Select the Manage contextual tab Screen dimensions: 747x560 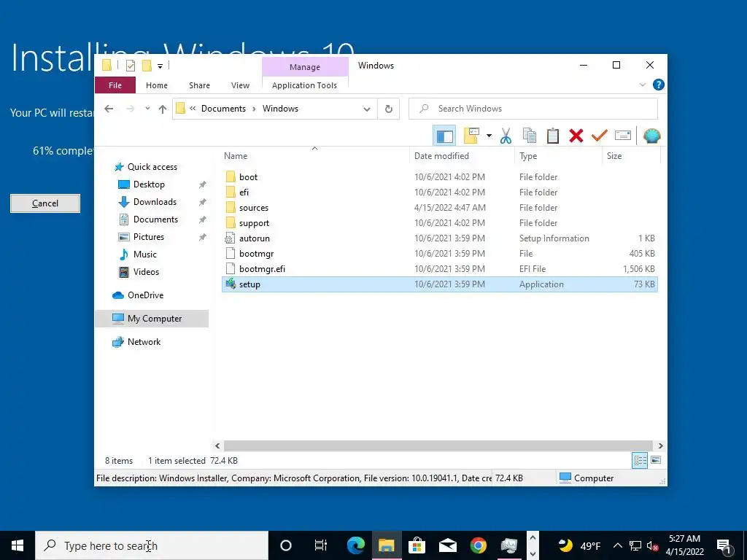tap(305, 67)
